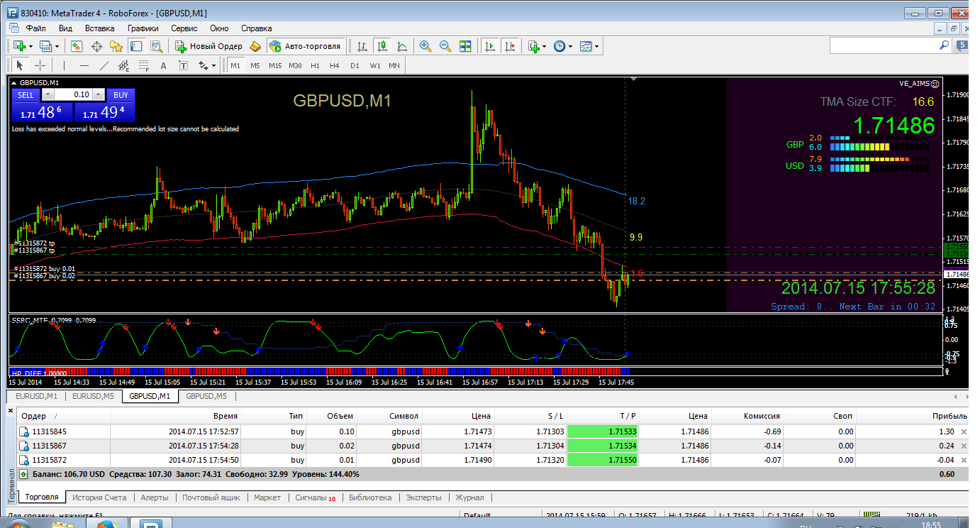Image resolution: width=980 pixels, height=528 pixels.
Task: Select order 11315872 row
Action: (493, 460)
